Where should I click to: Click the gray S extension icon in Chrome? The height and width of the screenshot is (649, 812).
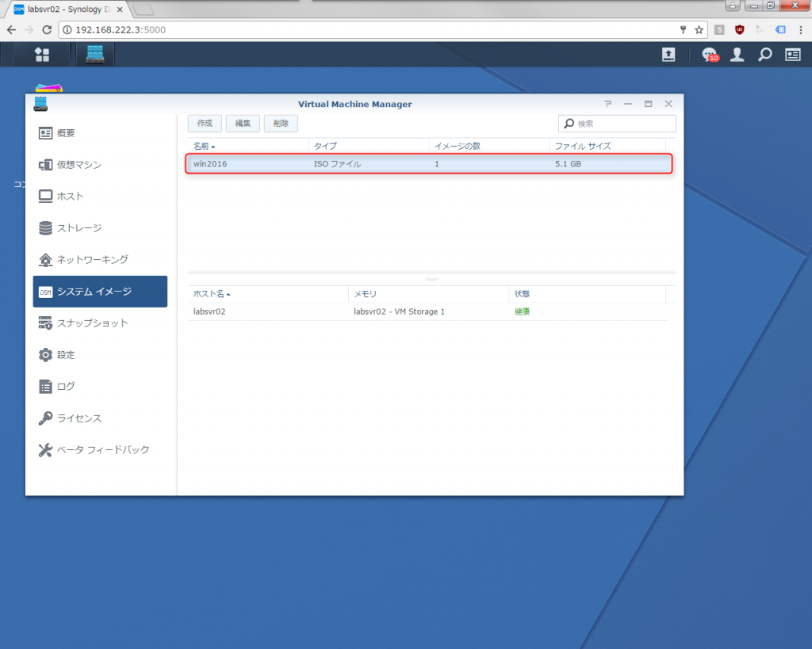719,30
